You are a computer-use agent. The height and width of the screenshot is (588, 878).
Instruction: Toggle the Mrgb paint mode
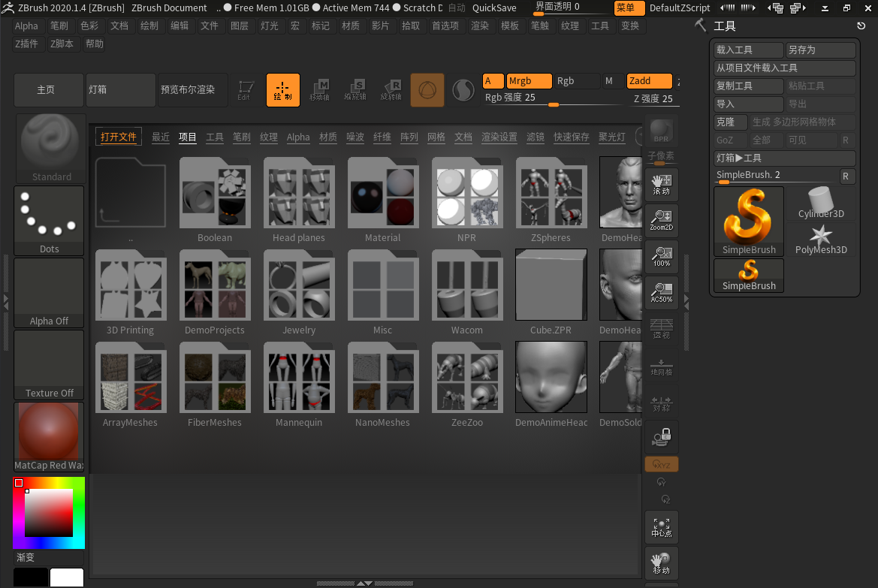pos(528,80)
